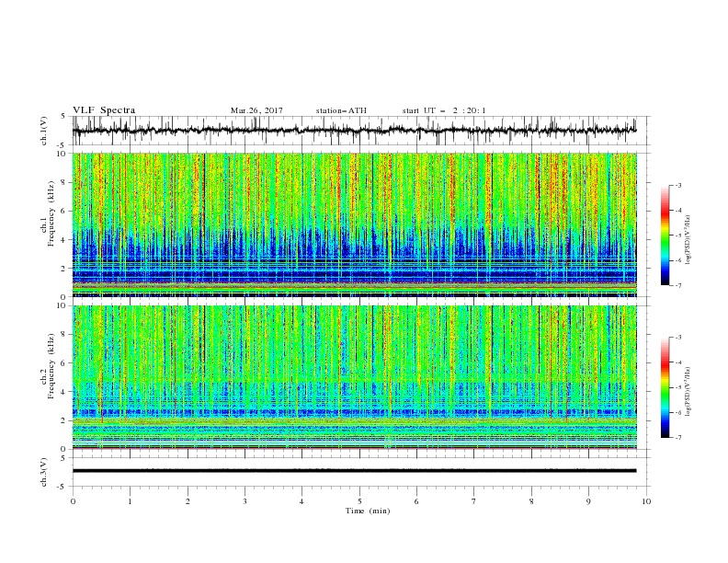The image size is (728, 563).
Task: Click the Mar.26, 2017 date label
Action: coord(256,110)
